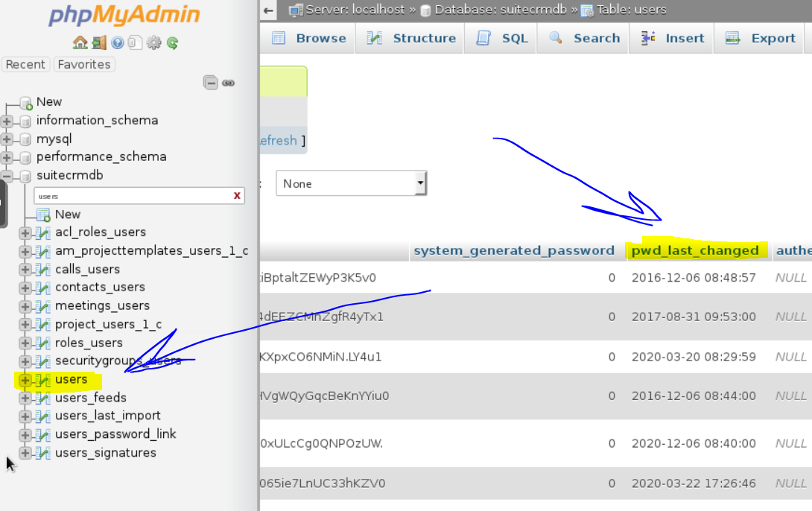Open the Search tab
812x511 pixels.
click(x=584, y=38)
